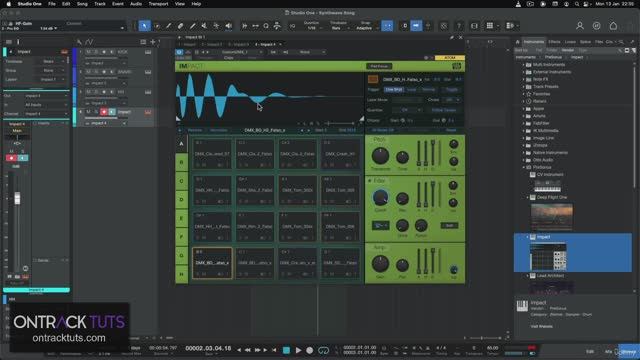
Task: Collapse the PreSonus vendor folder
Action: 524,167
